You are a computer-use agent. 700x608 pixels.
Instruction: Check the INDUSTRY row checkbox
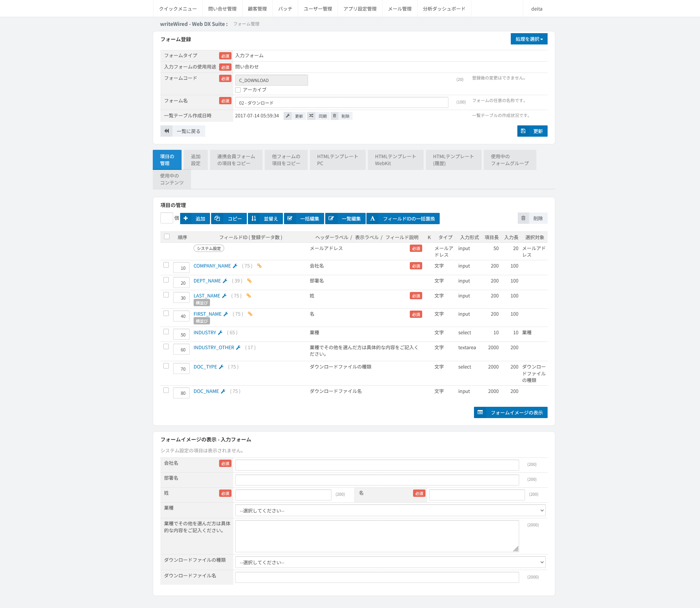pyautogui.click(x=166, y=332)
